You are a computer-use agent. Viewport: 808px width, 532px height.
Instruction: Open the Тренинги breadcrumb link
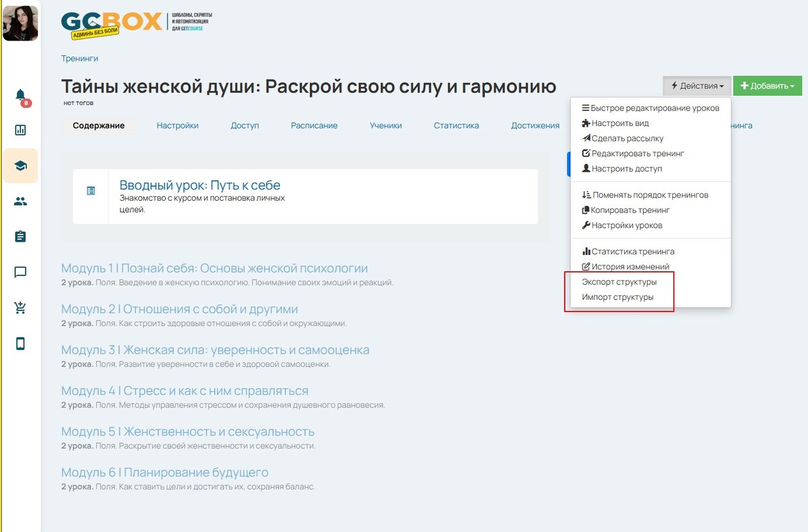[x=79, y=59]
